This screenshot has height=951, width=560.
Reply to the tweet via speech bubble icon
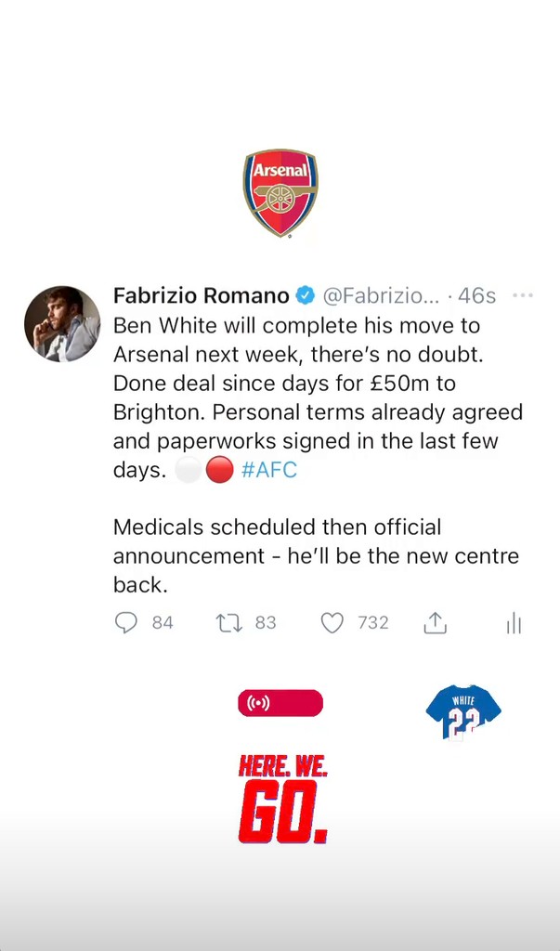[125, 623]
